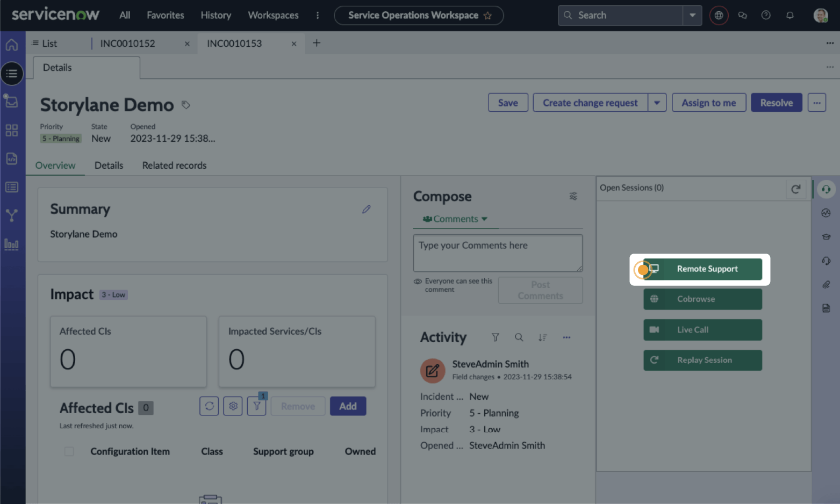Screen dimensions: 840x504
Task: Add a new tab with plus button
Action: point(317,43)
